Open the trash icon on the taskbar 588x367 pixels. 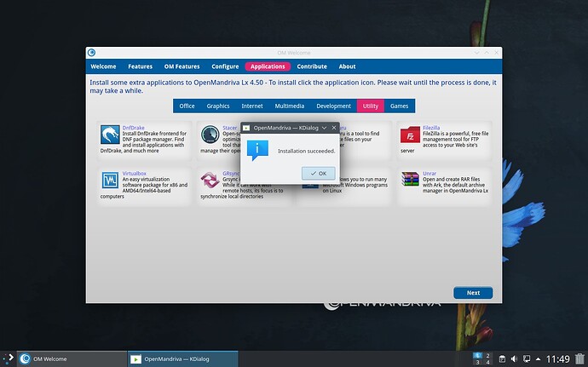(579, 359)
